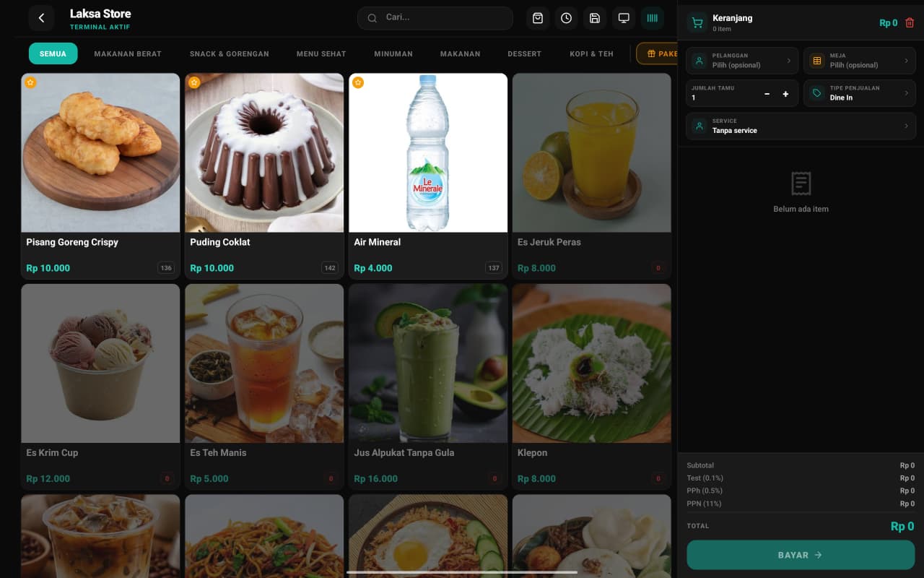The height and width of the screenshot is (578, 924).
Task: Click the Rp 4.000 Air Mineral price
Action: [373, 268]
